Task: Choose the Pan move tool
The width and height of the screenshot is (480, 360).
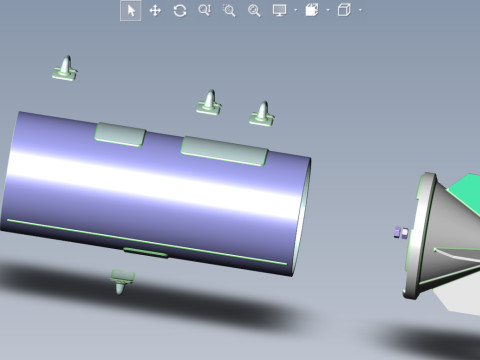Action: tap(155, 11)
